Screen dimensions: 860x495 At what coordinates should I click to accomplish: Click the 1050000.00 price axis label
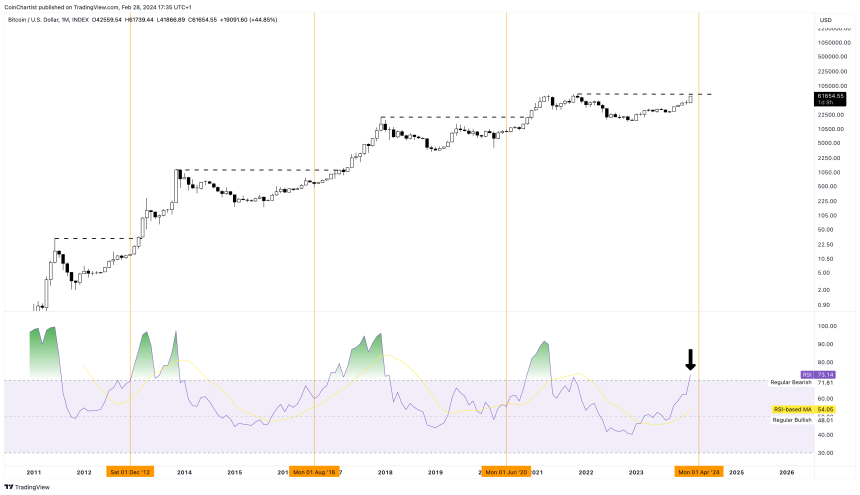[x=834, y=42]
